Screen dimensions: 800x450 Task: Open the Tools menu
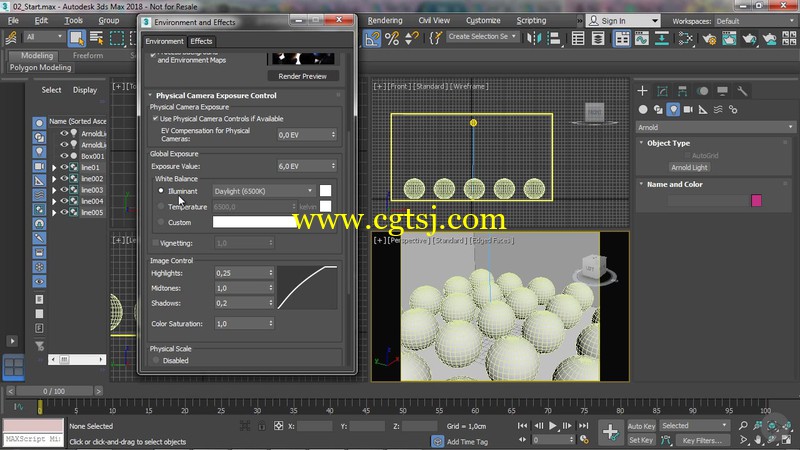(x=73, y=20)
